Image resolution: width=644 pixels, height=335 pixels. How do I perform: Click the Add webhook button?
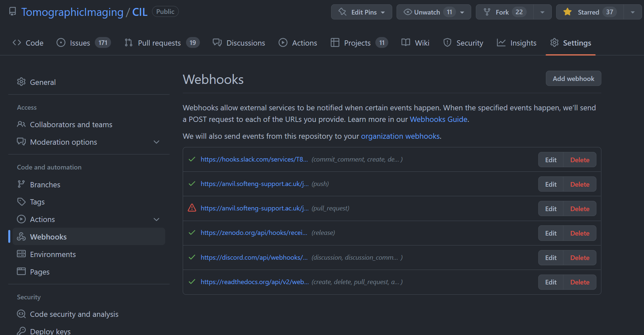tap(573, 78)
